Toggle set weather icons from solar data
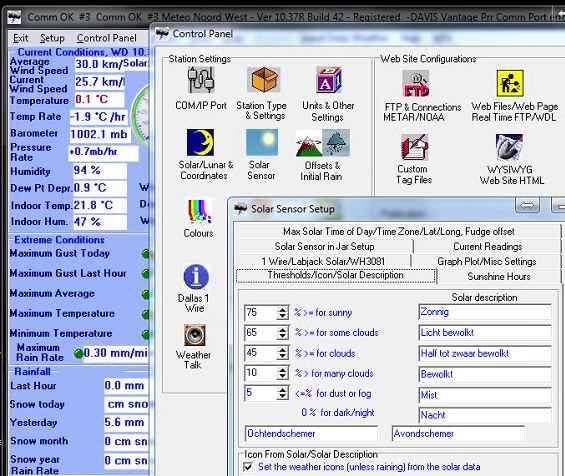Screen dimensions: 565x476 coord(248,467)
